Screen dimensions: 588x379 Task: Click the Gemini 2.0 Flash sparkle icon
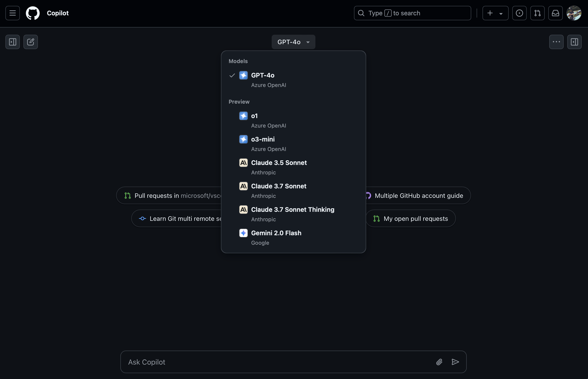pos(243,233)
